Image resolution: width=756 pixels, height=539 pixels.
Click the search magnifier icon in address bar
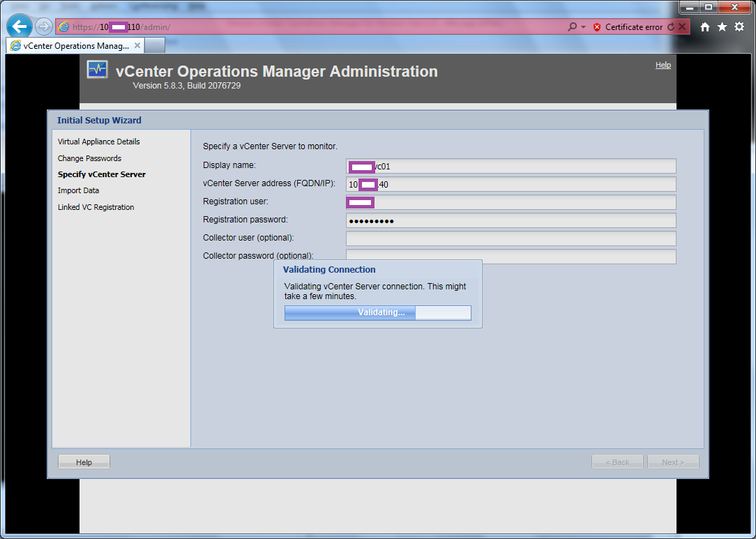573,27
